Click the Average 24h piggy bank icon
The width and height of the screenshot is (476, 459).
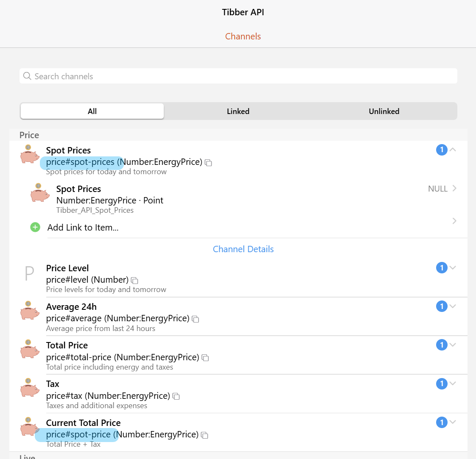tap(30, 310)
